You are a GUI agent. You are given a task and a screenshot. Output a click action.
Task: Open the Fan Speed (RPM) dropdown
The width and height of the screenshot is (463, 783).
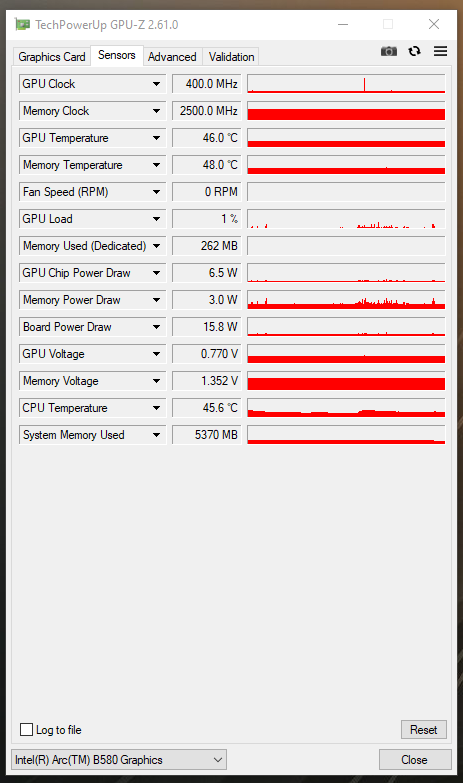tap(92, 192)
